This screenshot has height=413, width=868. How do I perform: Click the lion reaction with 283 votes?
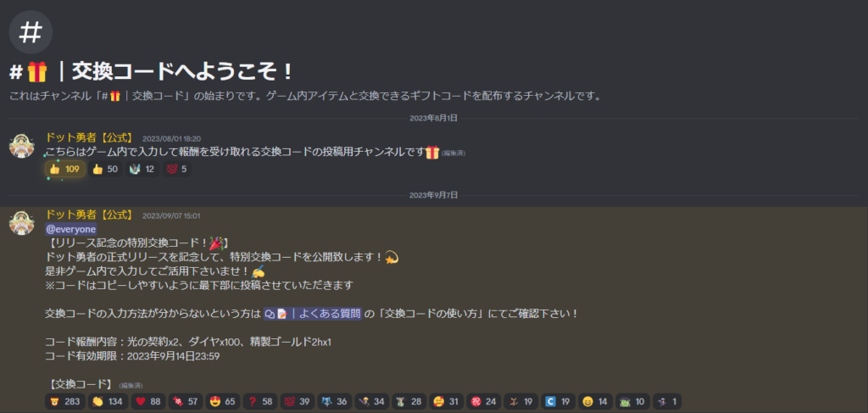click(65, 401)
